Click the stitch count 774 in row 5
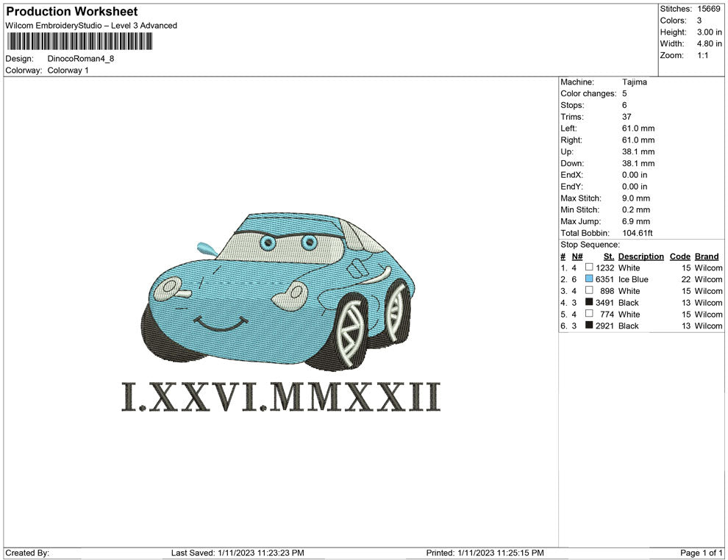The image size is (728, 560). [607, 314]
